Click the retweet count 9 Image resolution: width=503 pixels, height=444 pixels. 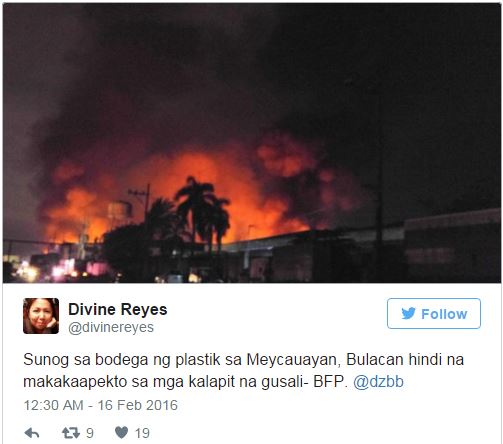[x=90, y=433]
